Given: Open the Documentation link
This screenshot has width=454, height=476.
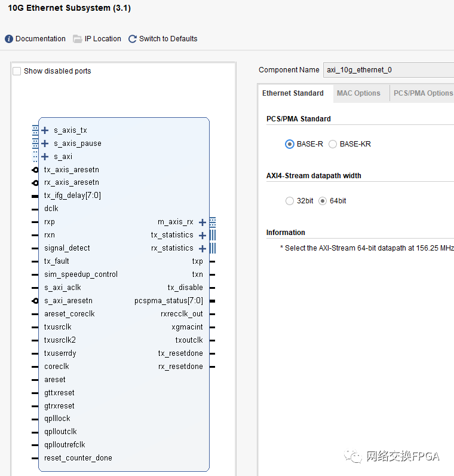Looking at the screenshot, I should 41,39.
